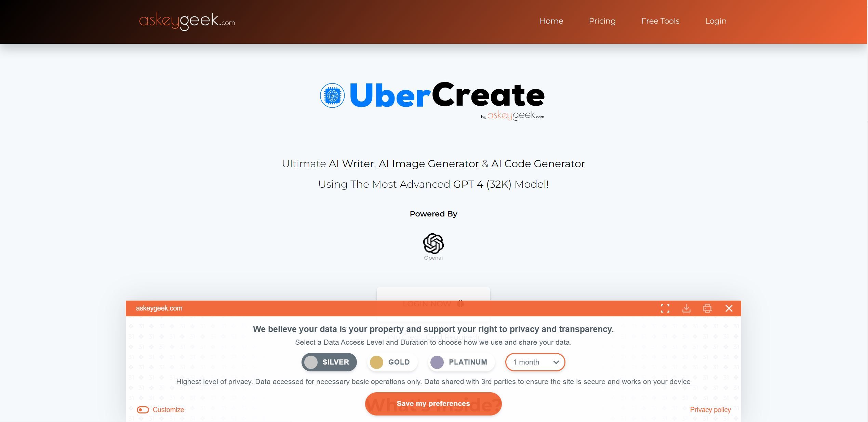
Task: Click the download icon in dialog toolbar
Action: click(686, 308)
